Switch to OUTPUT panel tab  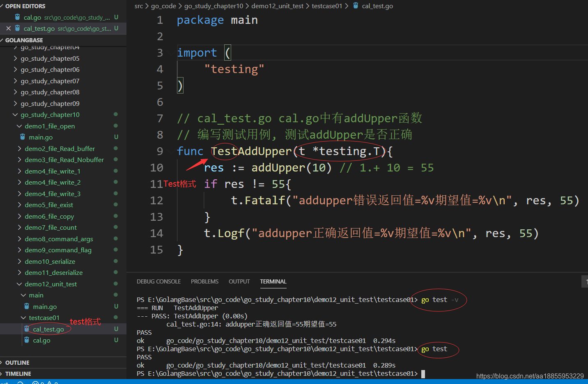coord(239,281)
